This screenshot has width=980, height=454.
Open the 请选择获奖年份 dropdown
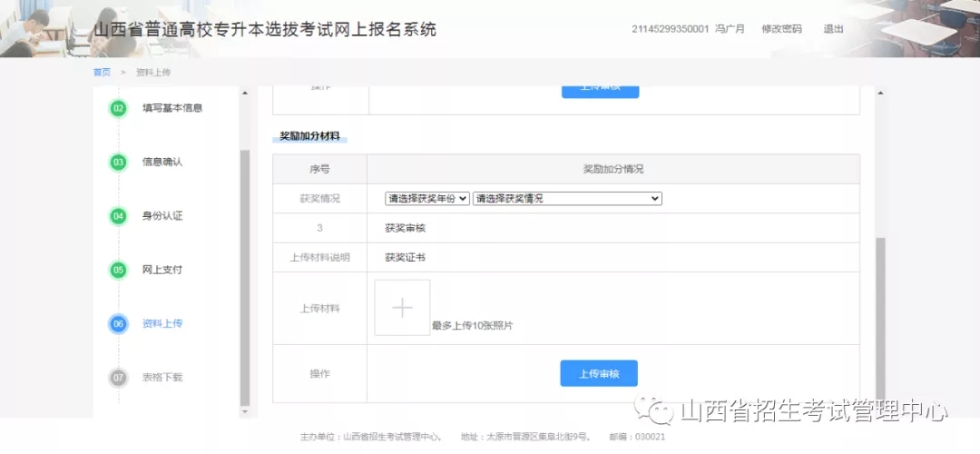click(426, 198)
